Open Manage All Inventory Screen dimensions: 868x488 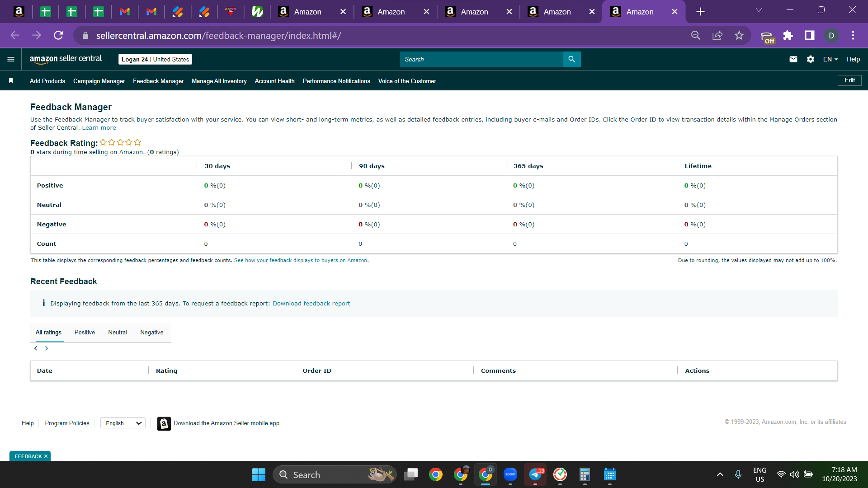219,81
